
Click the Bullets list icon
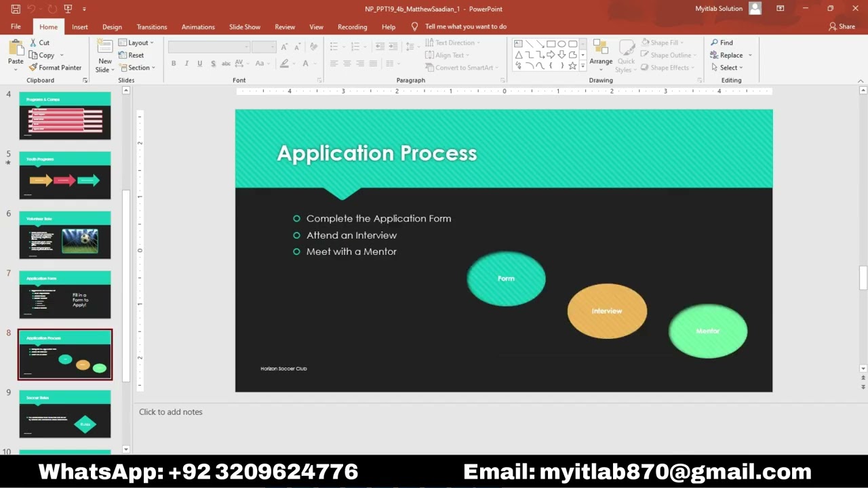334,46
